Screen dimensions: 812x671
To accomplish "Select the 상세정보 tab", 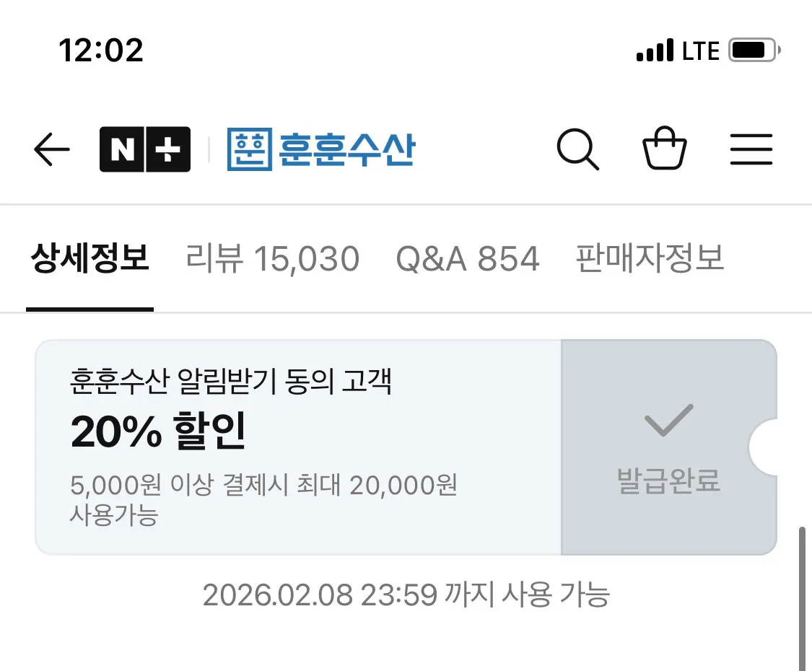I will [x=90, y=258].
